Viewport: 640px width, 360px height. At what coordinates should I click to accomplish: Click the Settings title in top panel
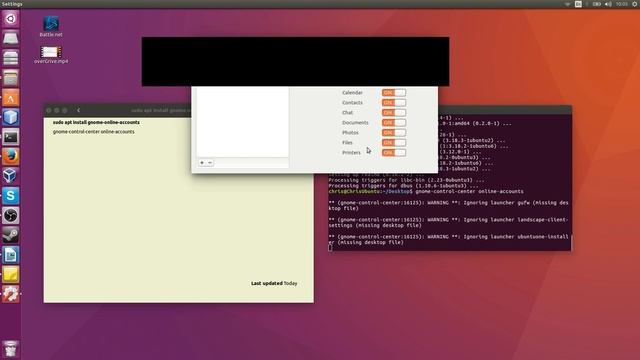12,4
